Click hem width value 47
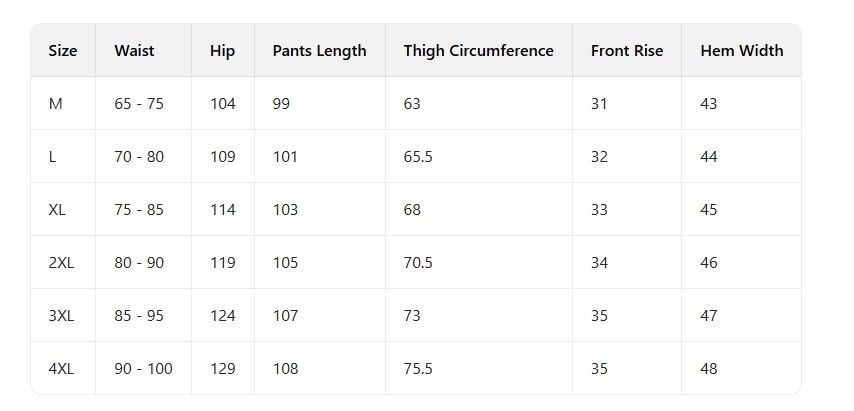This screenshot has height=411, width=854. coord(709,316)
